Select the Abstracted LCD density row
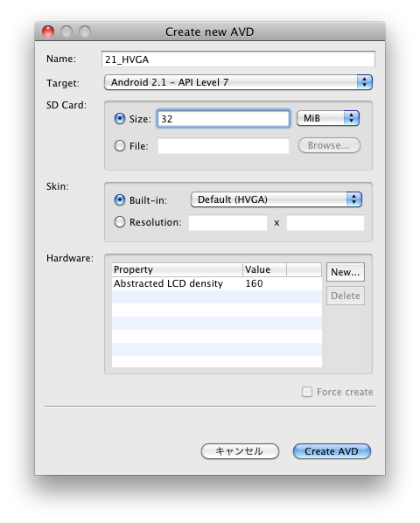420x523 pixels. pos(217,283)
